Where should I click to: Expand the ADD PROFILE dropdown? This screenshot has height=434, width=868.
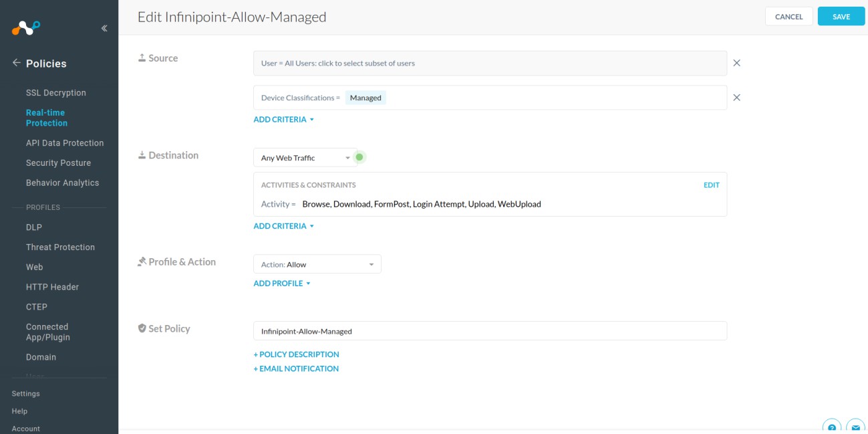280,283
